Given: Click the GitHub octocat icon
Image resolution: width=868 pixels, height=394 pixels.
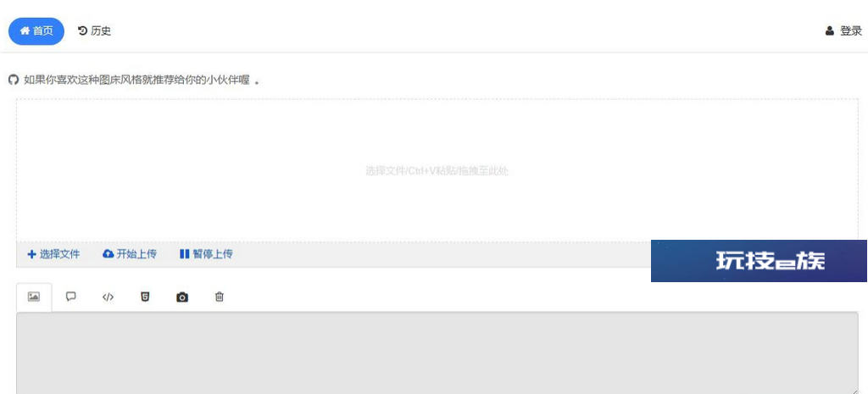Looking at the screenshot, I should click(x=14, y=80).
